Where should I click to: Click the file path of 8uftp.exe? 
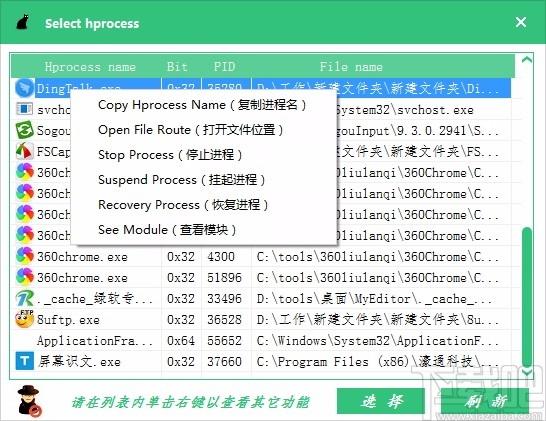(378, 320)
